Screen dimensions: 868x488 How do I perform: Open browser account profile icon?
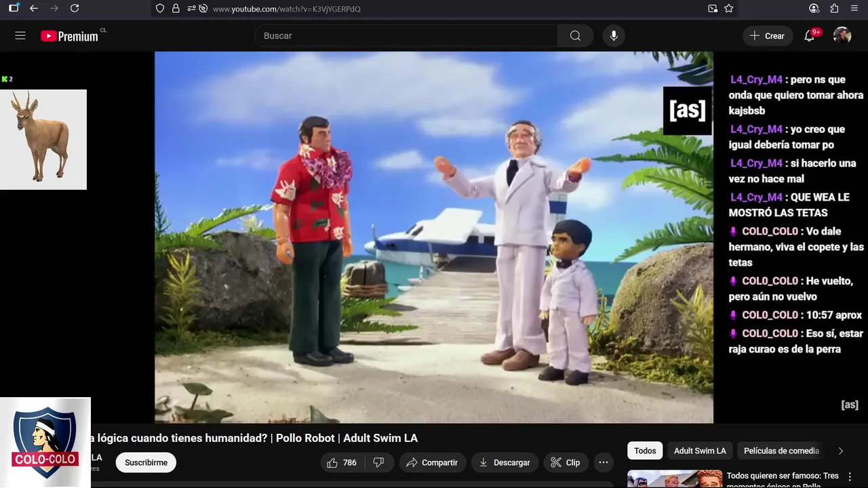tap(814, 8)
